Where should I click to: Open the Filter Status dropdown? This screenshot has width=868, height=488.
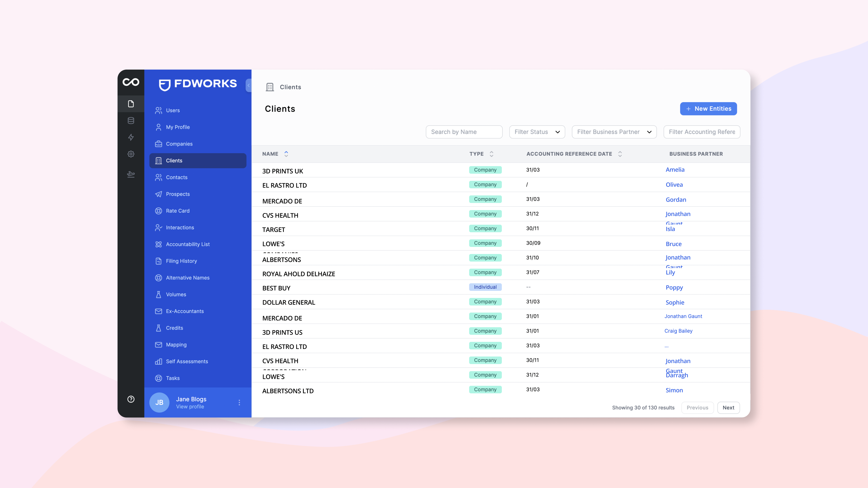tap(537, 132)
